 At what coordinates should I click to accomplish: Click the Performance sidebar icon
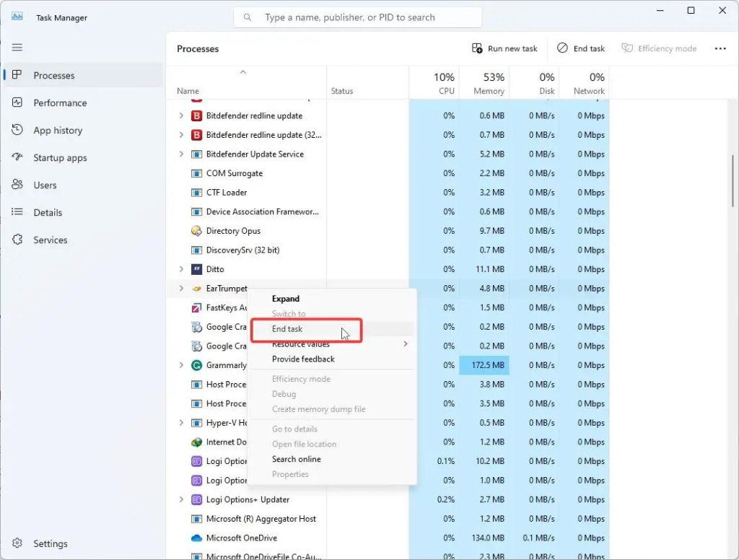pos(17,102)
